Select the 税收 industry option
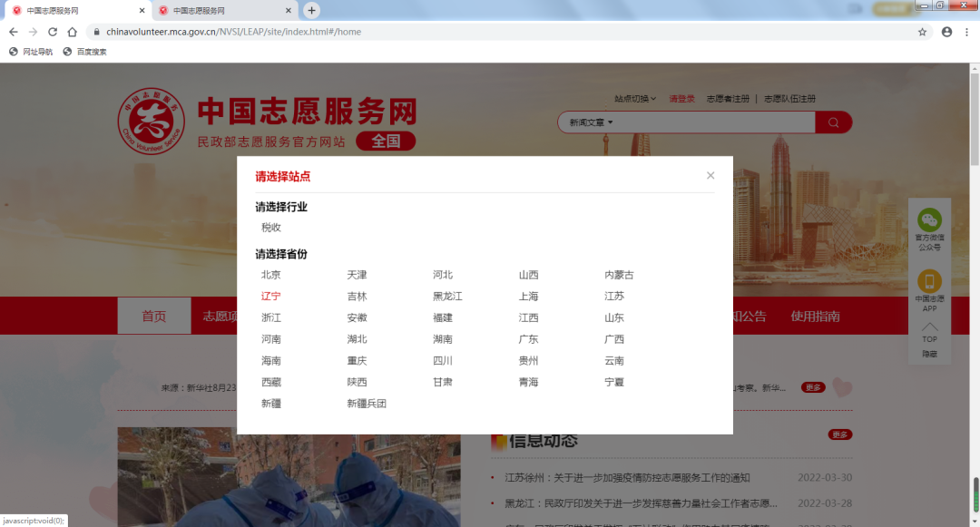This screenshot has width=980, height=527. [x=270, y=228]
